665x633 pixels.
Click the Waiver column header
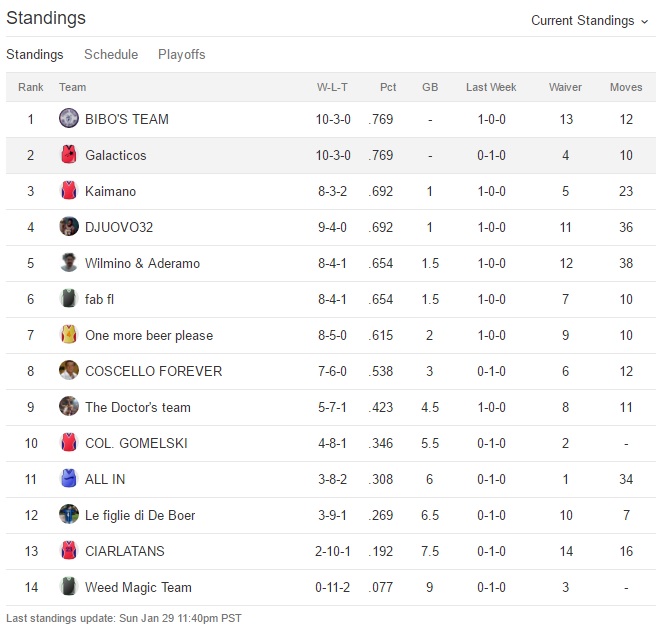565,87
